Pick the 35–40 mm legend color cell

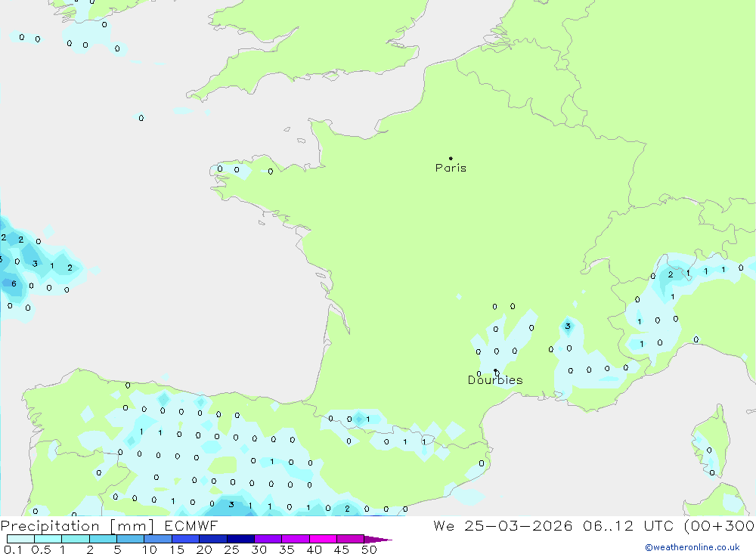[295, 539]
